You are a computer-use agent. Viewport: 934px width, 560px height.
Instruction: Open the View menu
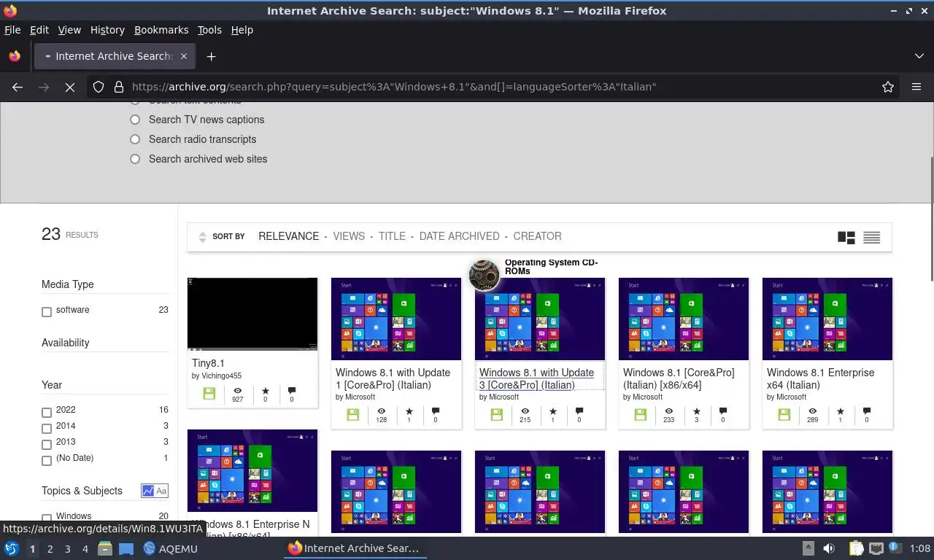[69, 30]
